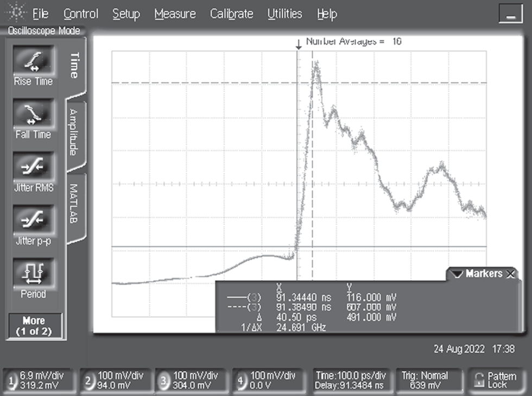Open the Measure menu
This screenshot has width=532, height=396.
(x=175, y=14)
